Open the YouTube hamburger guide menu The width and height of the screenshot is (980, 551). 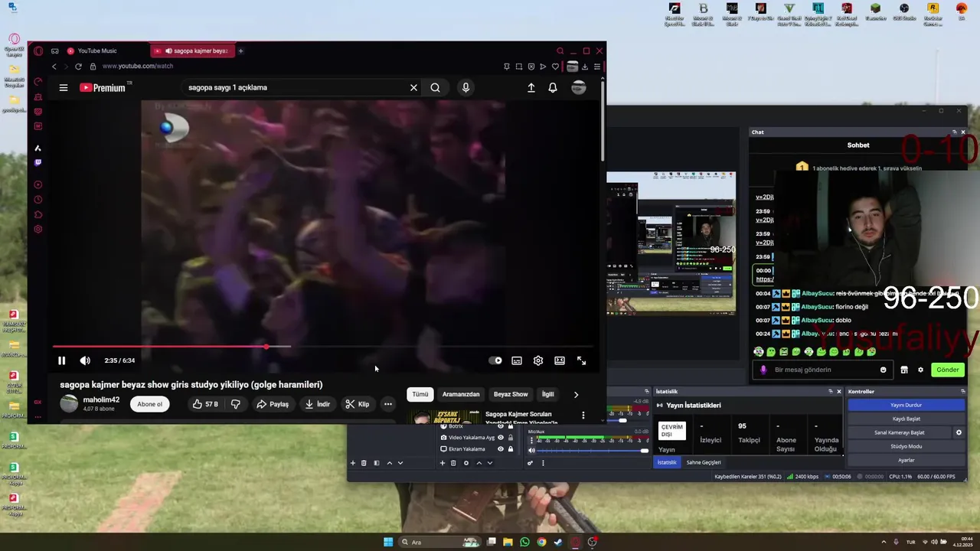click(x=64, y=87)
